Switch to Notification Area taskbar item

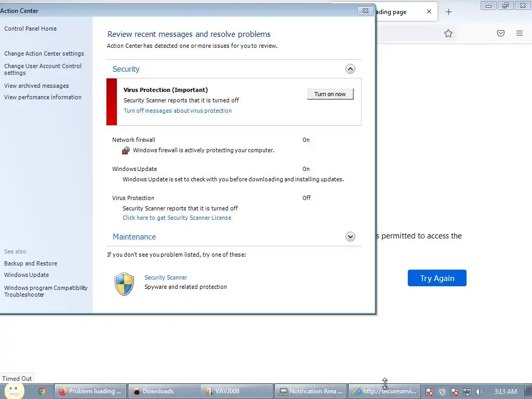(311, 391)
